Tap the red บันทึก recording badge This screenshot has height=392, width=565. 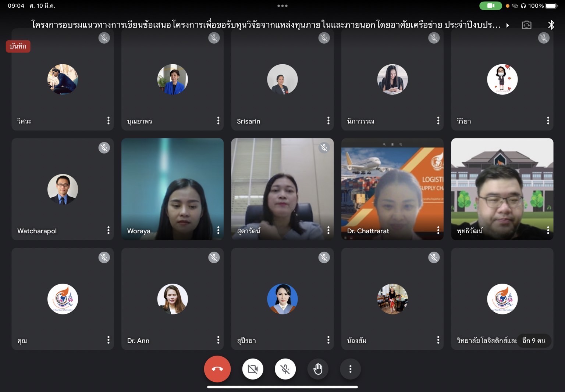point(18,46)
